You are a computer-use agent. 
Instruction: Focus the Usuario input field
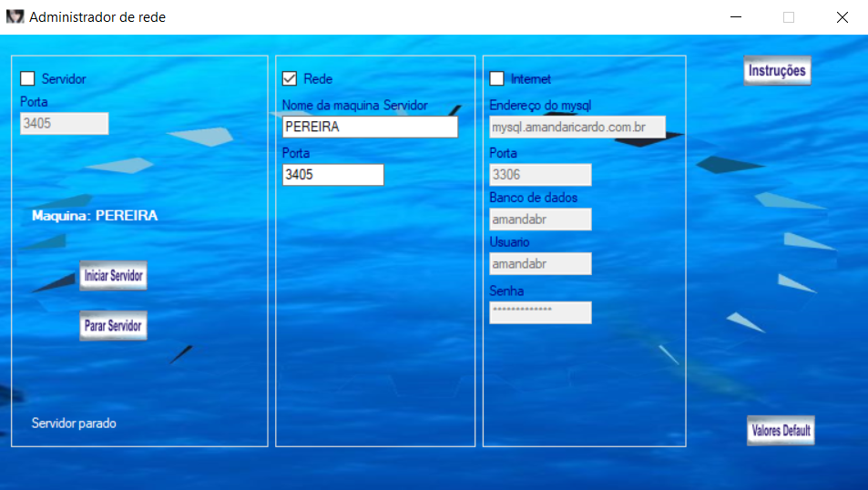pyautogui.click(x=540, y=263)
